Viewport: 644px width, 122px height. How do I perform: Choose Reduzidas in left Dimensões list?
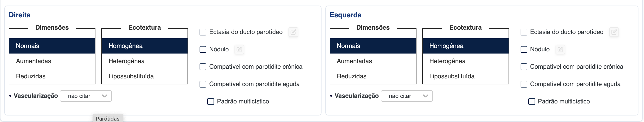pos(373,76)
